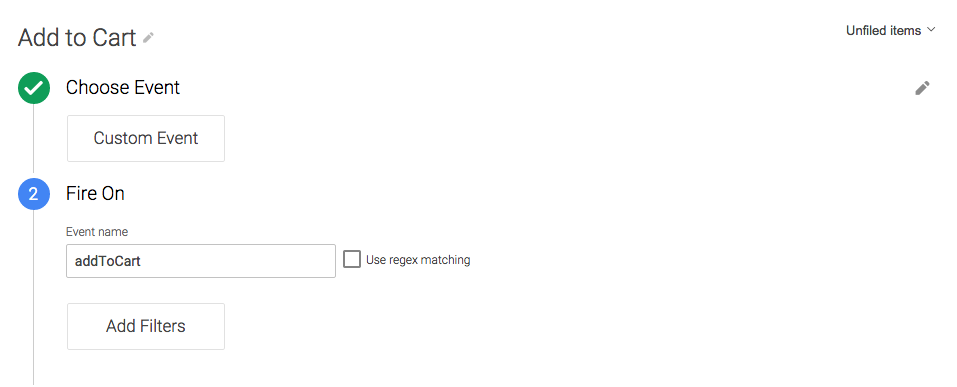Select the blue step 2 circle
957x387 pixels.
click(x=34, y=194)
